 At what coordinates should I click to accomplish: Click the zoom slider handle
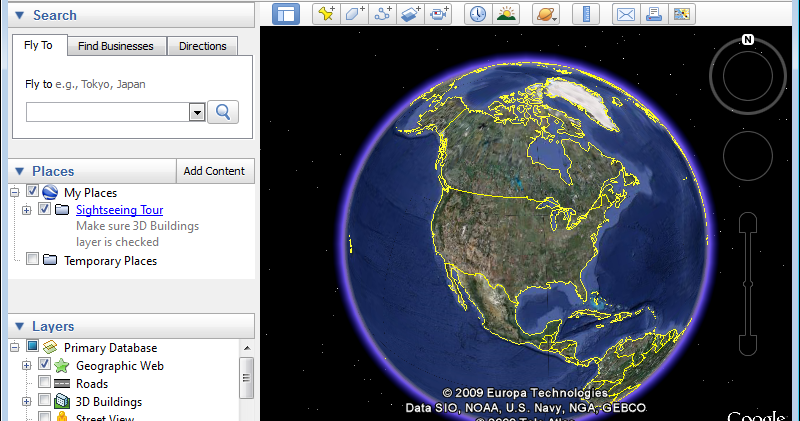748,284
